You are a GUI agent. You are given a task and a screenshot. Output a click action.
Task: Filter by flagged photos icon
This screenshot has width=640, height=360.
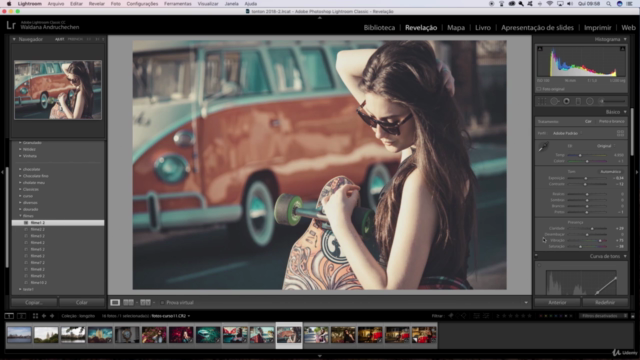(x=451, y=316)
